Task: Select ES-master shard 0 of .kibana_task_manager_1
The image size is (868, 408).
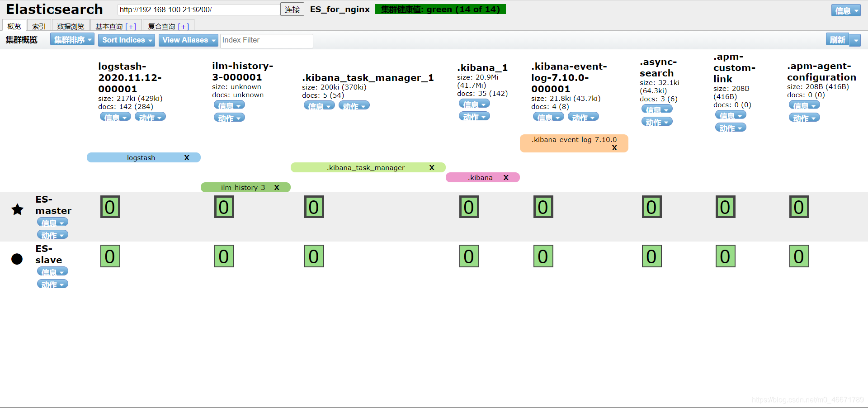Action: [x=314, y=207]
